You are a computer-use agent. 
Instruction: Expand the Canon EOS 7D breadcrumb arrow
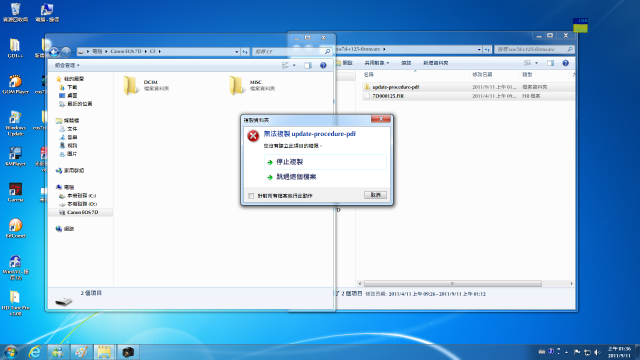coord(146,51)
